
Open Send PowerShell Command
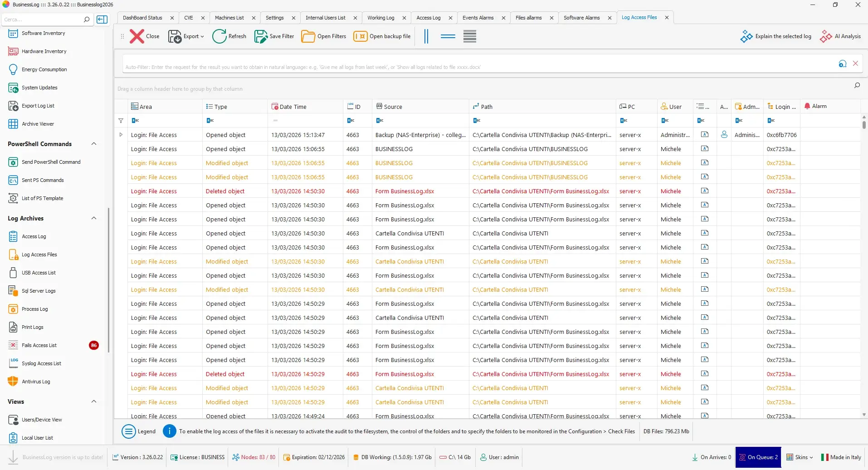click(51, 162)
